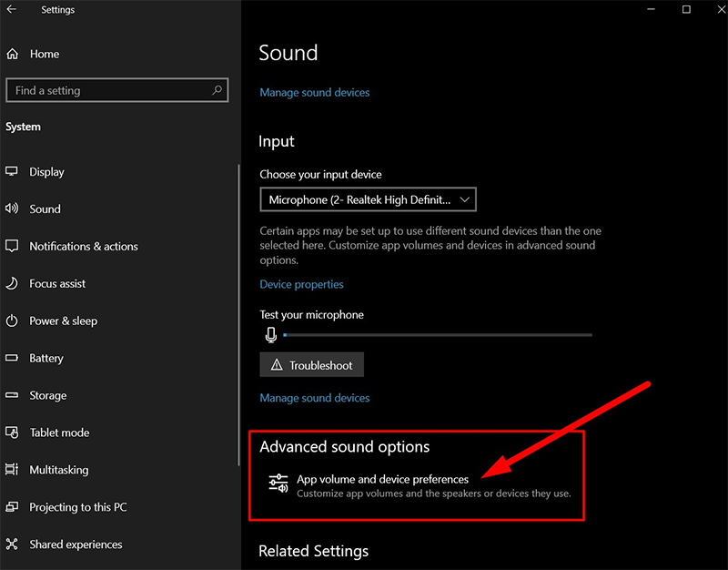Click the back arrow in Settings title bar
The height and width of the screenshot is (570, 728).
tap(13, 10)
